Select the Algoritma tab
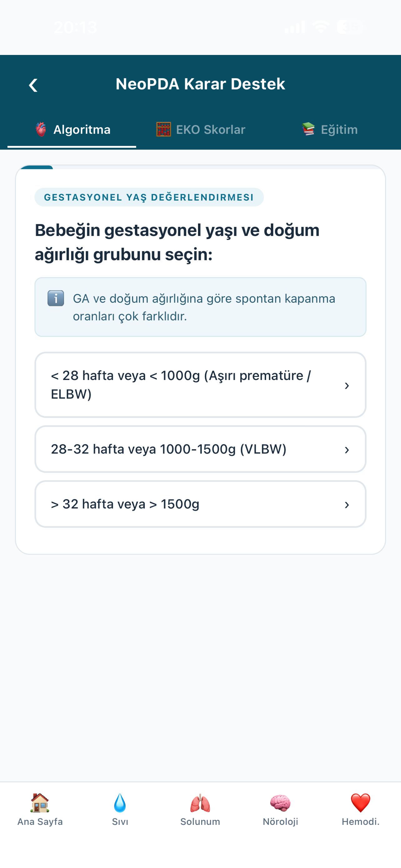The height and width of the screenshot is (868, 401). click(72, 130)
